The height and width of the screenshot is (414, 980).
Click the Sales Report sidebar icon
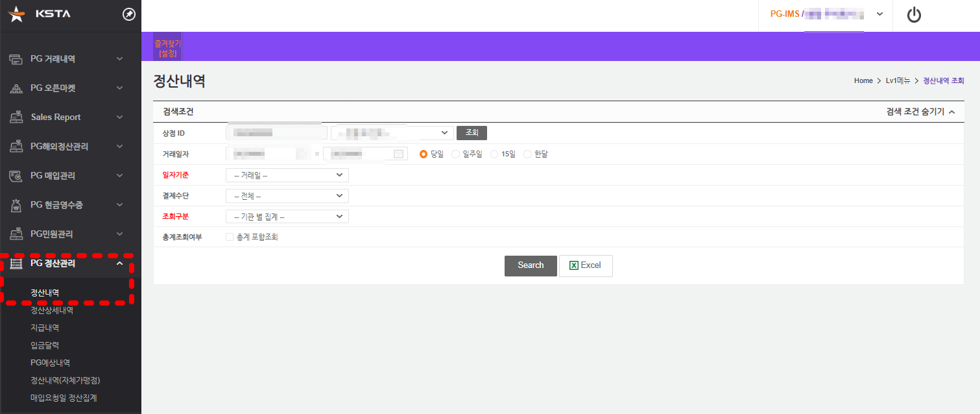pyautogui.click(x=16, y=117)
